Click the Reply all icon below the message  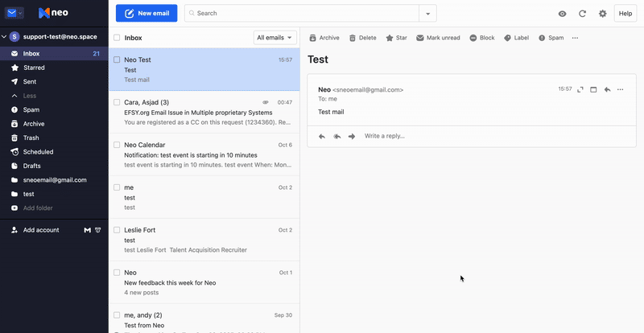(336, 136)
